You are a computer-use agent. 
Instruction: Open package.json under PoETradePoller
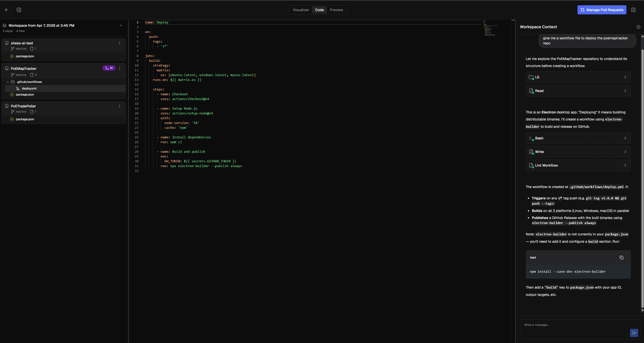pyautogui.click(x=25, y=119)
